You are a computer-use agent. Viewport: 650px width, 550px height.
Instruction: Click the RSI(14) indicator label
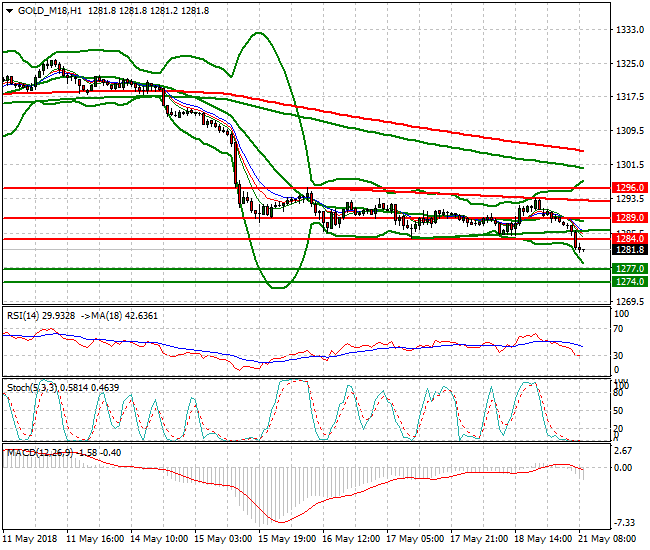23,316
